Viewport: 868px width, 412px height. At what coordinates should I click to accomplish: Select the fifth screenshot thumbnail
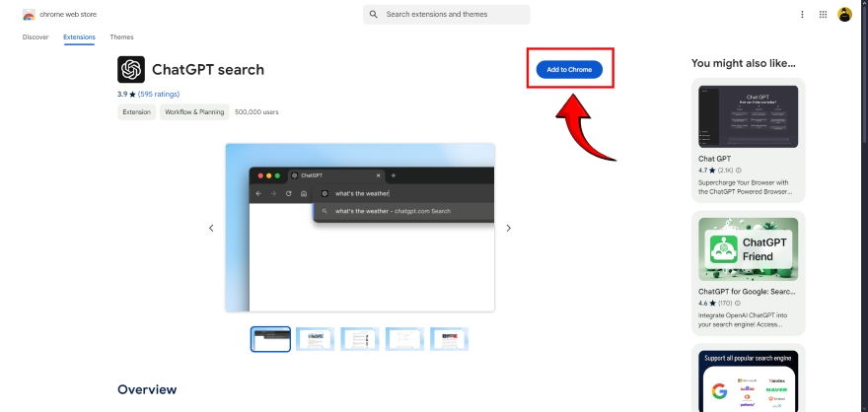tap(450, 339)
